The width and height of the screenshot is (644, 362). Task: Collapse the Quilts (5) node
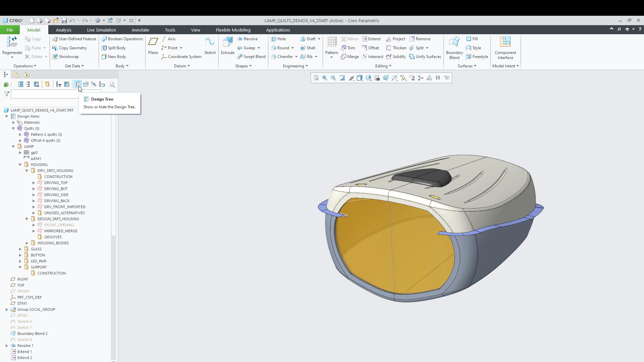13,128
